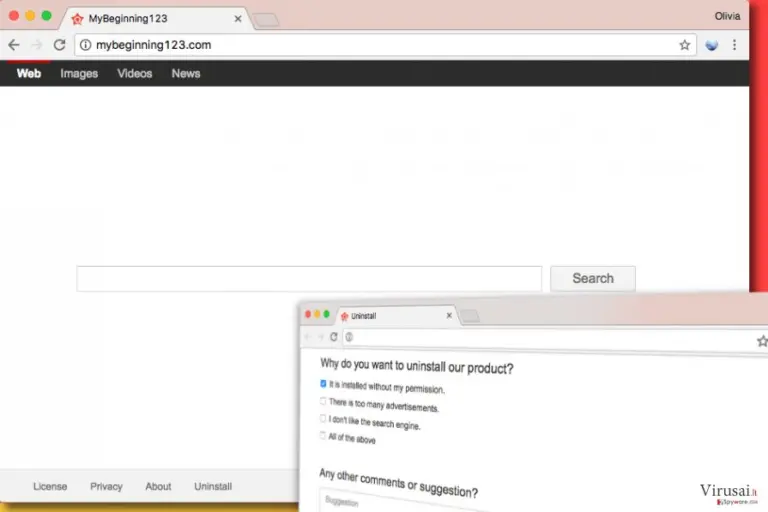Reload the page in the Uninstall window
768x512 pixels.
click(x=334, y=337)
